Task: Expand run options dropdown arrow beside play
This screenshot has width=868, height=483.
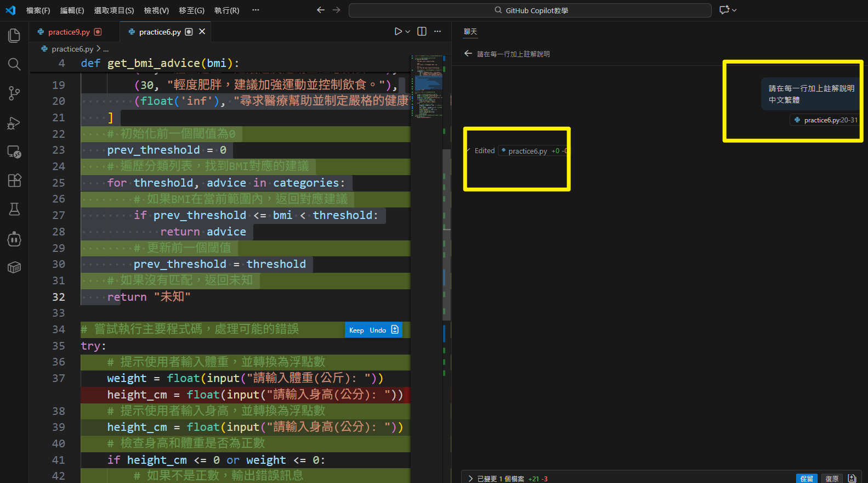Action: click(x=408, y=32)
